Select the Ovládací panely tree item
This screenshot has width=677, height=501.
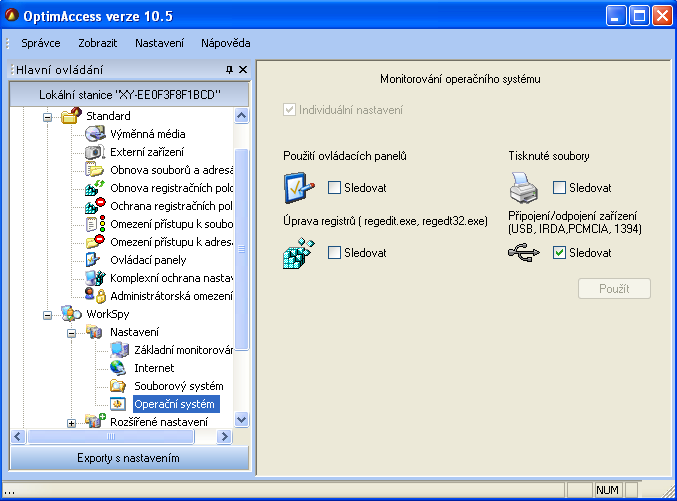click(x=148, y=260)
